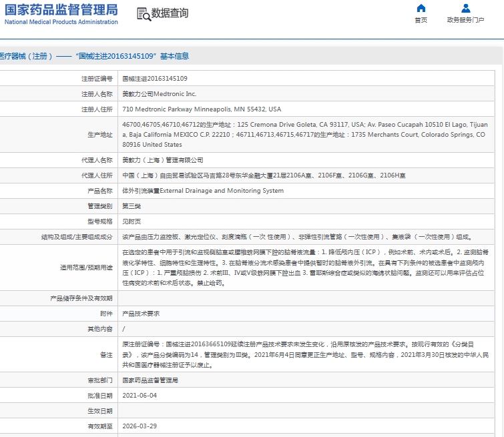Open the 产品技术要求 attachment
Image resolution: width=504 pixels, height=437 pixels.
pos(141,314)
